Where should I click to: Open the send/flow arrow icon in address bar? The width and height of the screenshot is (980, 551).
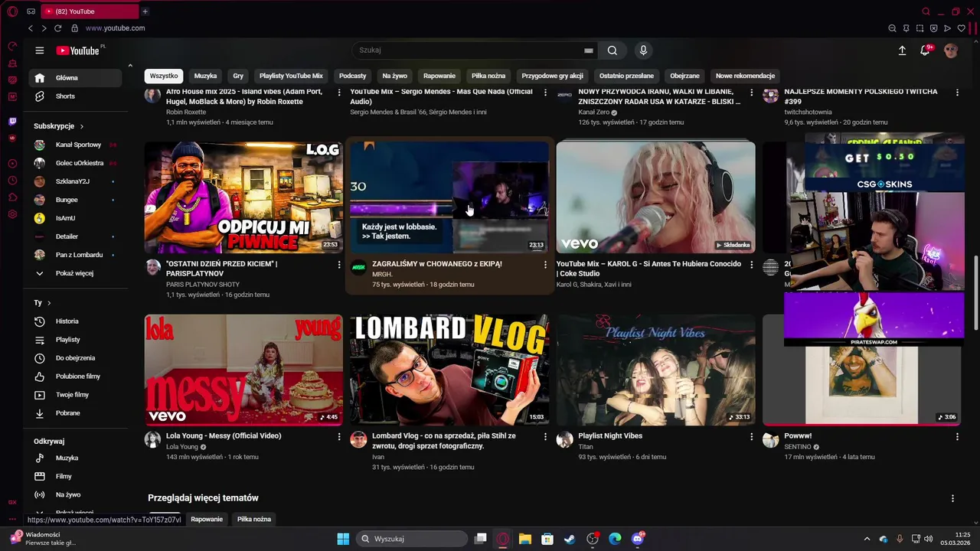[947, 28]
